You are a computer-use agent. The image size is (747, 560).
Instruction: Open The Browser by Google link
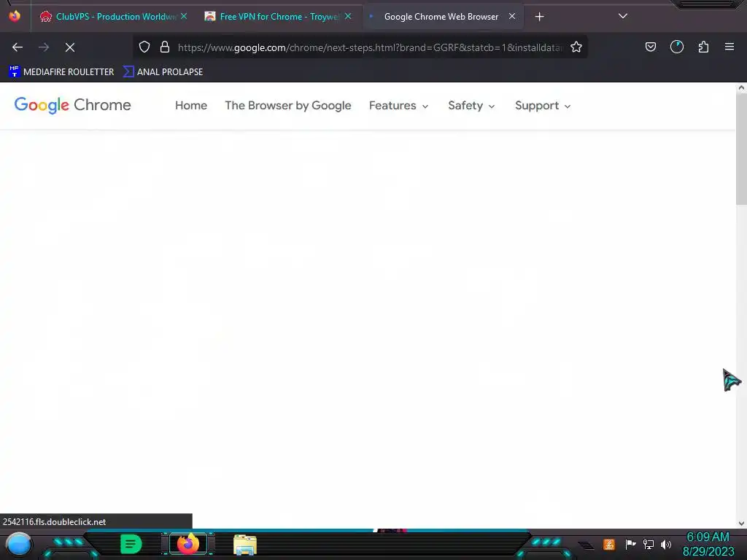(x=288, y=106)
